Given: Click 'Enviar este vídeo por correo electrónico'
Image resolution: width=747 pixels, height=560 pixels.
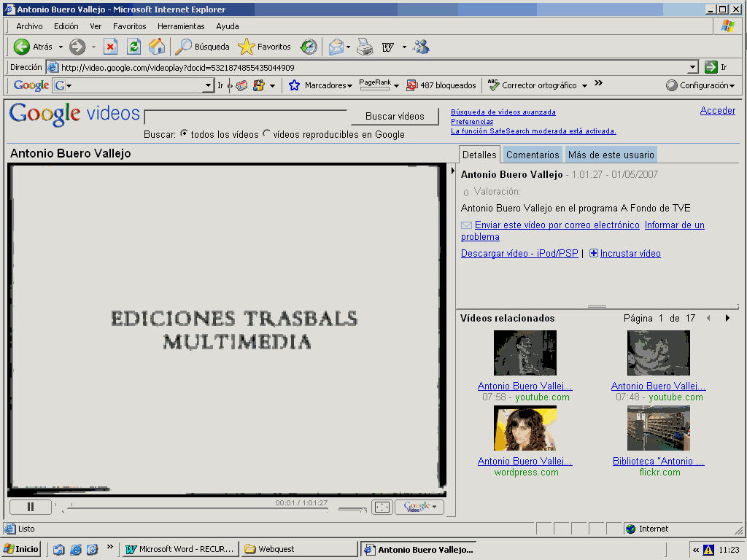Looking at the screenshot, I should [557, 225].
